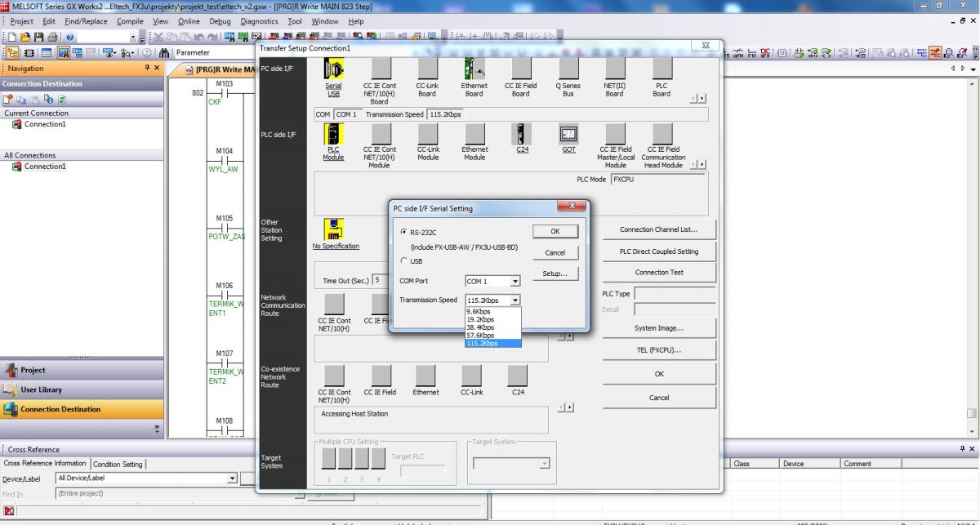Select Ethernet icon in Co-existence Network Route
Image resolution: width=980 pixels, height=525 pixels.
tap(425, 376)
